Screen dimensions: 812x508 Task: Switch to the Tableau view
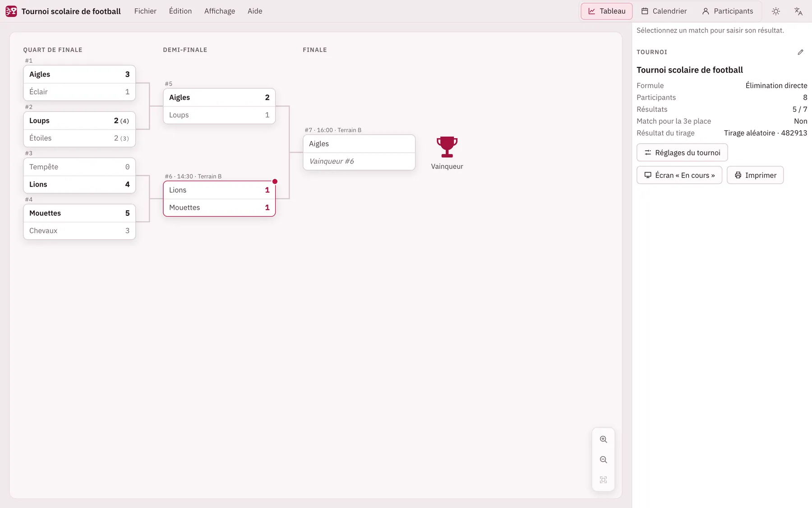pos(607,11)
